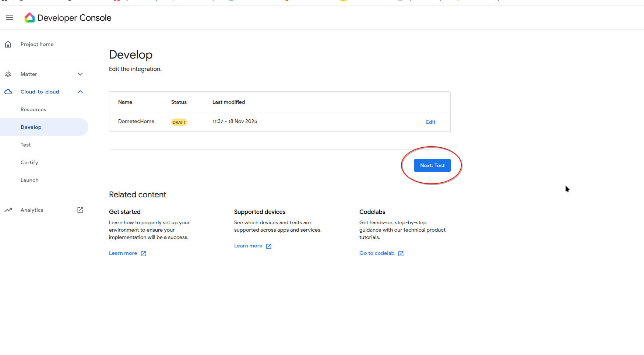Open Supported devices Learn more link
The height and width of the screenshot is (355, 644).
248,246
